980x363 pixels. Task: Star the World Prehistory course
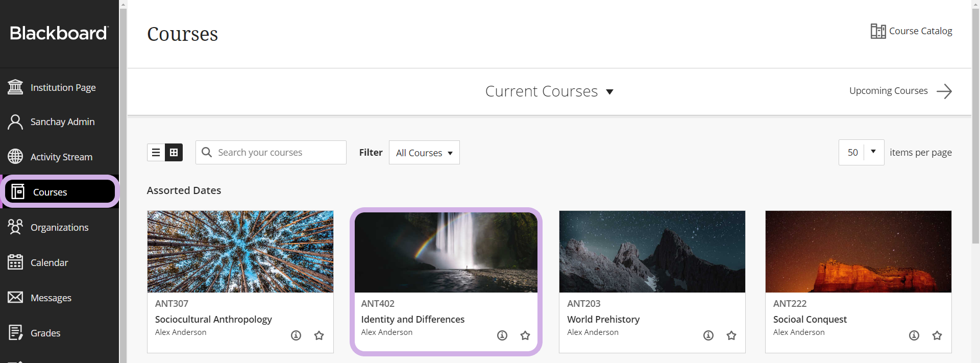[x=731, y=335]
